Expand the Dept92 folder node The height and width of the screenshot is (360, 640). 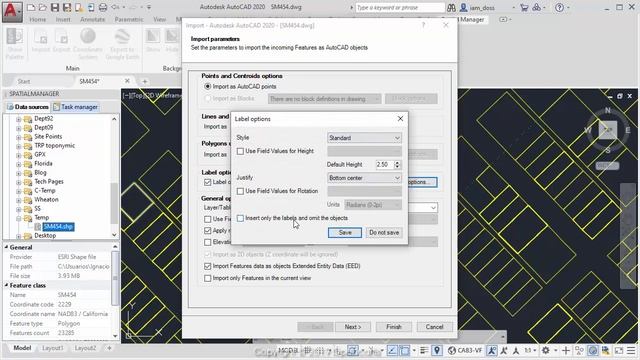18,119
